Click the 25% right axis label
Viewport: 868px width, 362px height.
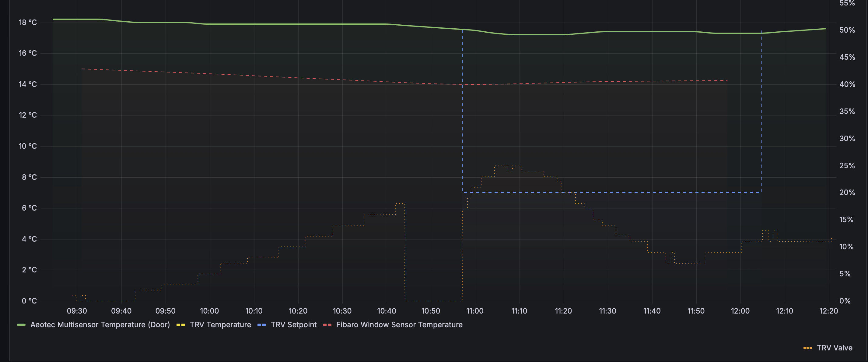pyautogui.click(x=847, y=166)
